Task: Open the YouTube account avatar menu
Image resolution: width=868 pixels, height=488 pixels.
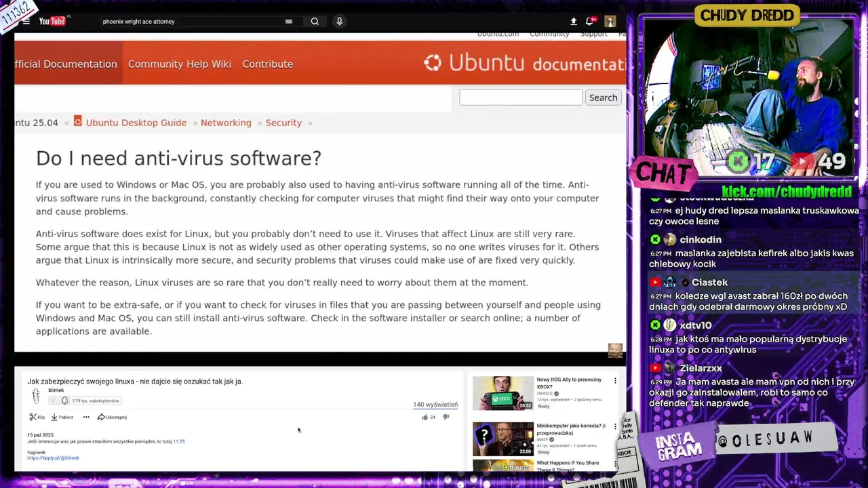Action: (x=610, y=22)
